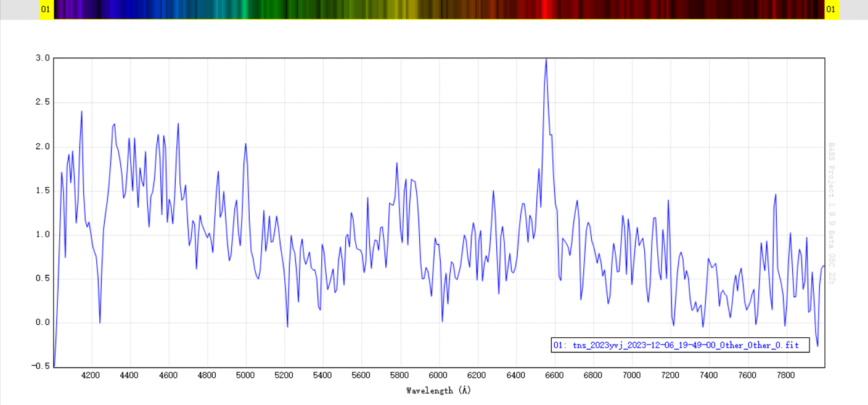Click the "Wavelength (Å)" axis title
Image resolution: width=868 pixels, height=405 pixels.
(438, 390)
